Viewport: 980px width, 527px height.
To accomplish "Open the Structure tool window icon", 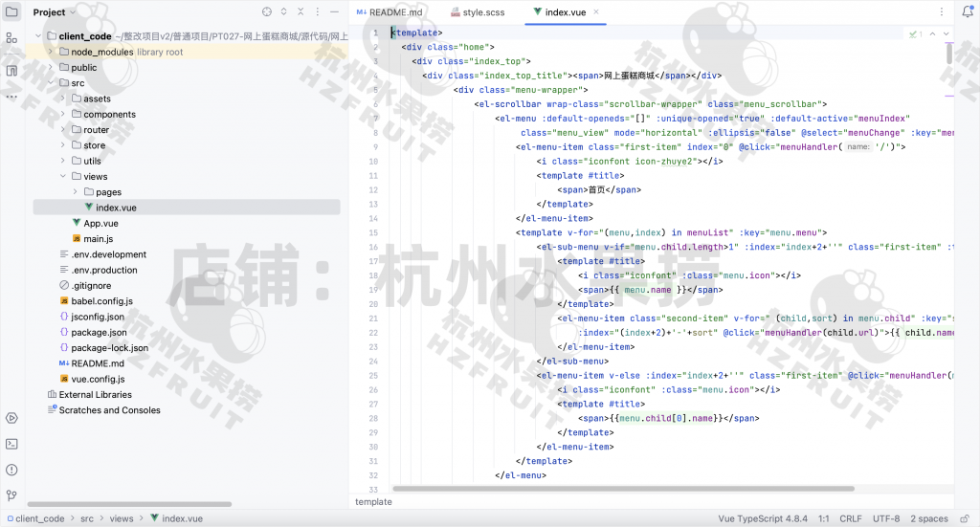I will pyautogui.click(x=11, y=37).
